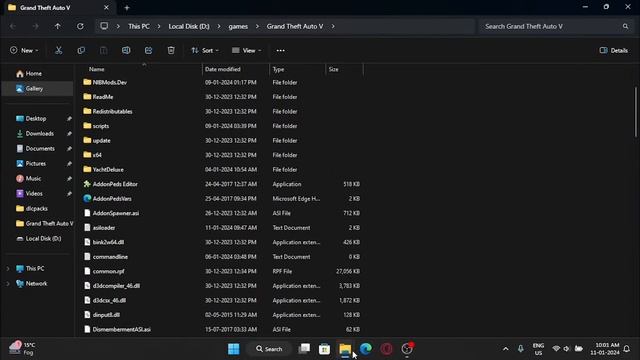Viewport: 640px width, 360px height.
Task: Open dlcpacks folder in sidebar
Action: pos(37,209)
